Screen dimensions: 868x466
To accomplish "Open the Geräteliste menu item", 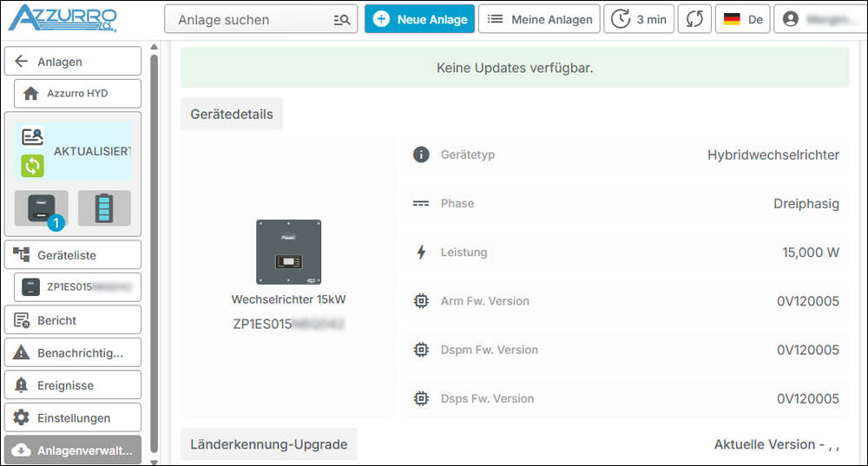I will tap(73, 255).
